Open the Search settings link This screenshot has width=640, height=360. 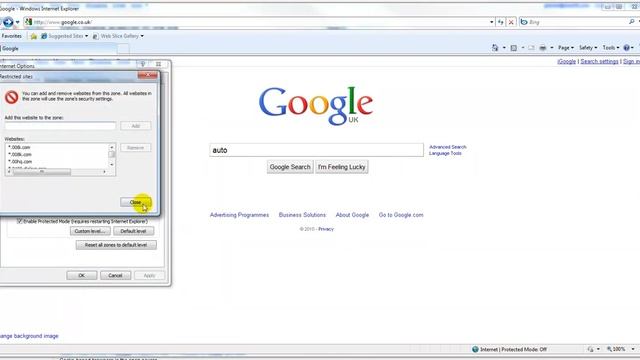pos(599,62)
